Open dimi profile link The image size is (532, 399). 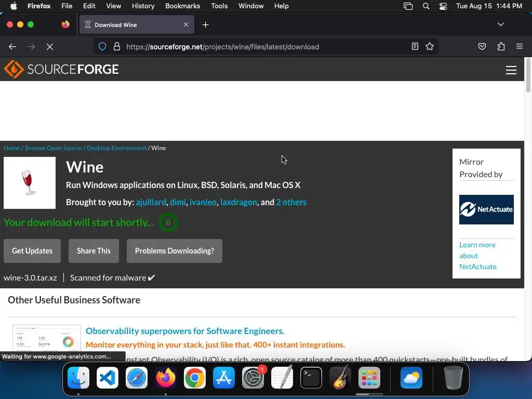[x=178, y=202]
